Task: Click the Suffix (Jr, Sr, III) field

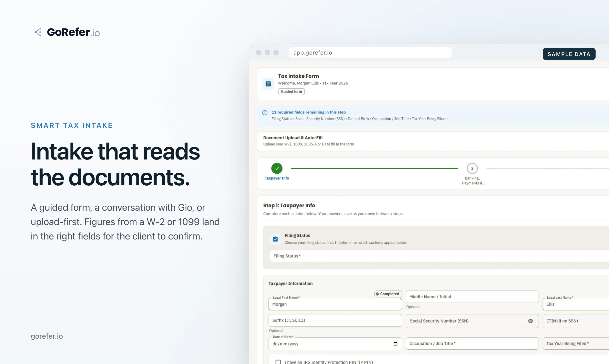Action: (x=335, y=320)
